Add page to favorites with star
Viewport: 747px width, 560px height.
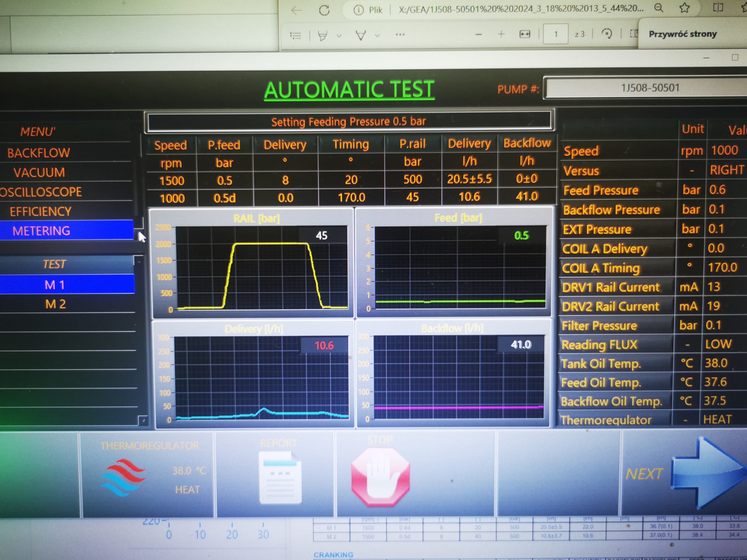685,8
